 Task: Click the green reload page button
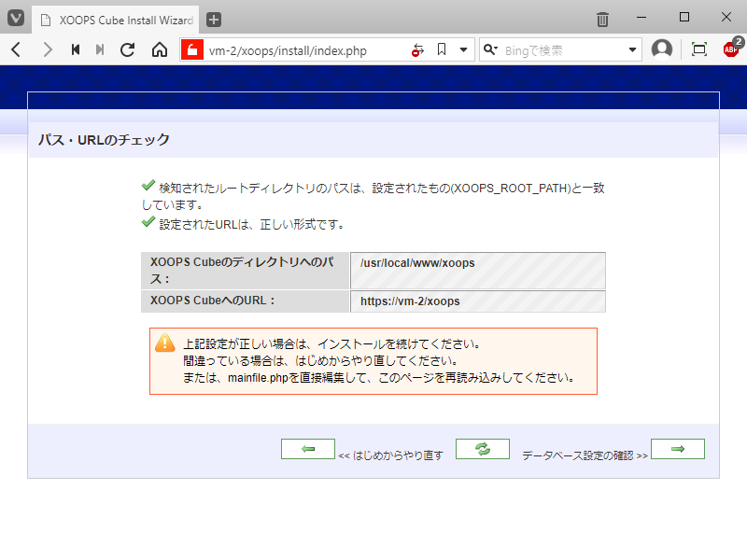coord(483,449)
